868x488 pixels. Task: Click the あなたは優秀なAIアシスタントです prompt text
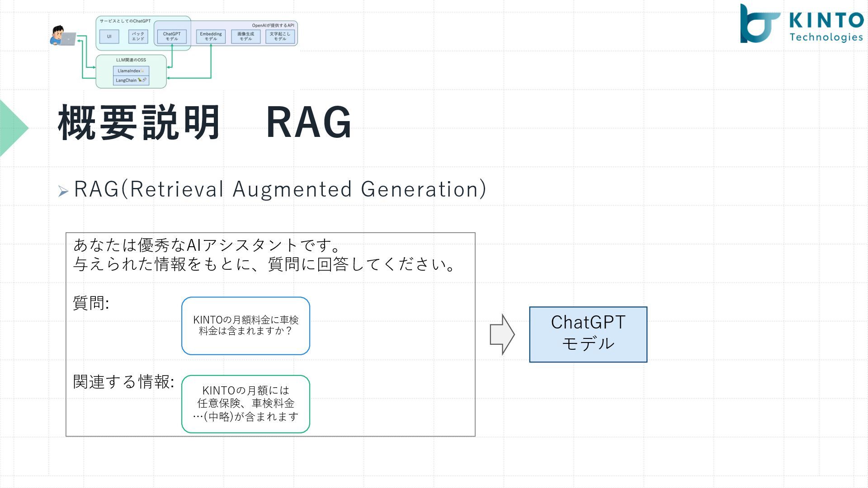(207, 245)
